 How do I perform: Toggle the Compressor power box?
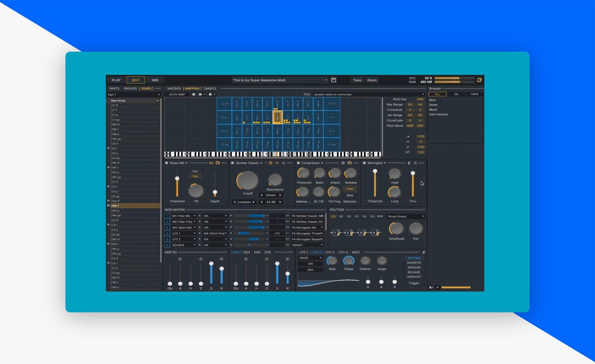(298, 163)
